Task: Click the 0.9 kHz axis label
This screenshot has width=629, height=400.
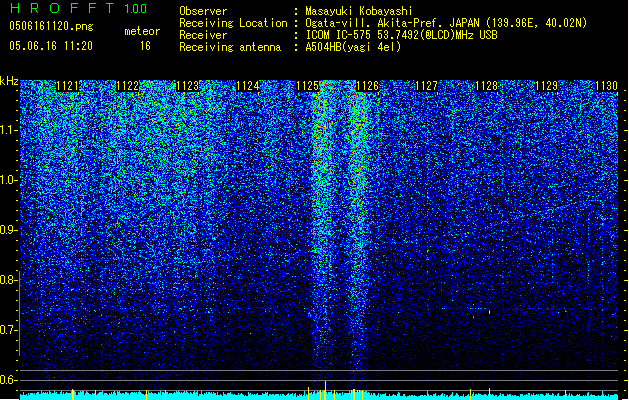Action: click(x=8, y=230)
